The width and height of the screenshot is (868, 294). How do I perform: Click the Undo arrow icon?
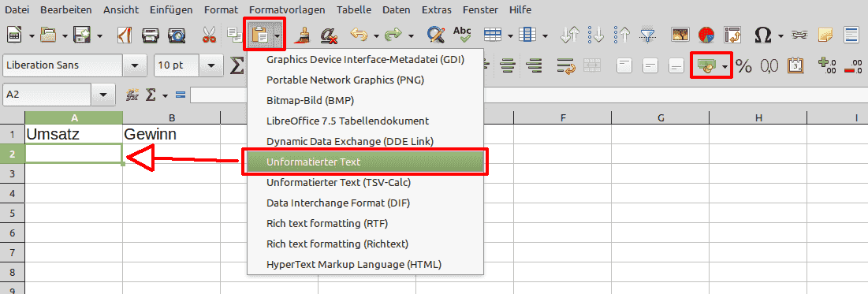pyautogui.click(x=359, y=35)
